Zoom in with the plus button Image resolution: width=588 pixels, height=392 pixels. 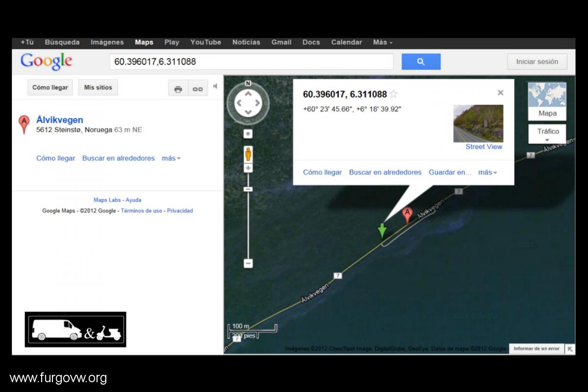click(x=248, y=168)
